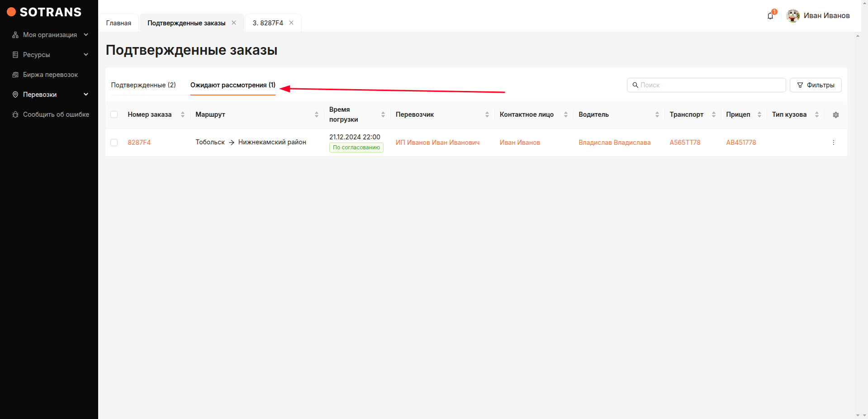Open row actions three-dot menu for order 8287F4
Screen dimensions: 868x419
click(x=833, y=143)
